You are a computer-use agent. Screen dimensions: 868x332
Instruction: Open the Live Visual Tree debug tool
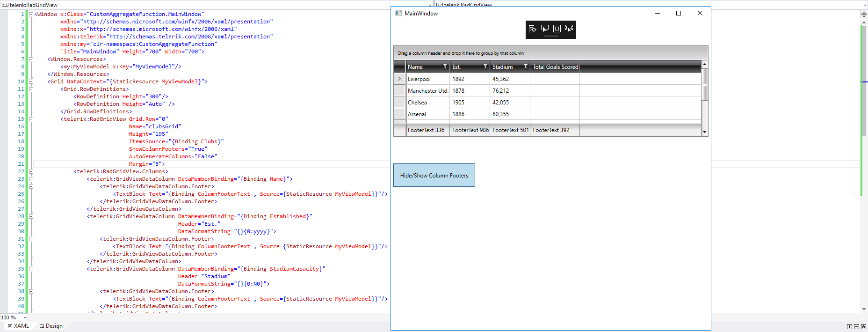(532, 29)
